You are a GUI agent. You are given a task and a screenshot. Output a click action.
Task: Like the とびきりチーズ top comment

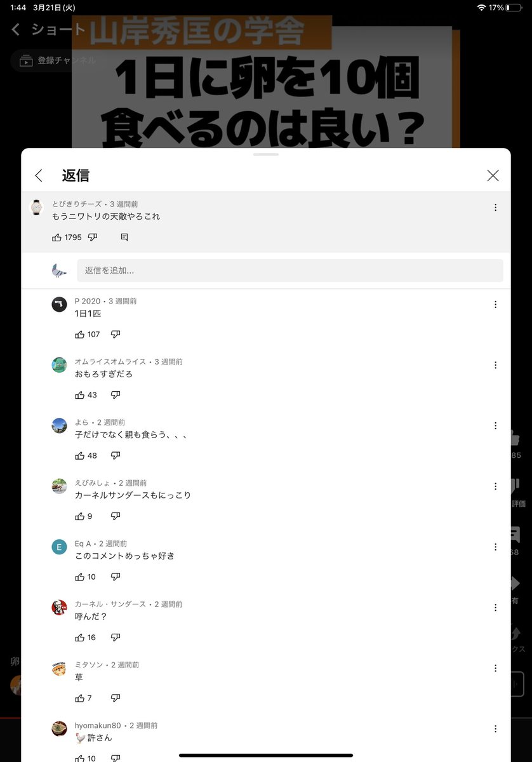pos(57,237)
